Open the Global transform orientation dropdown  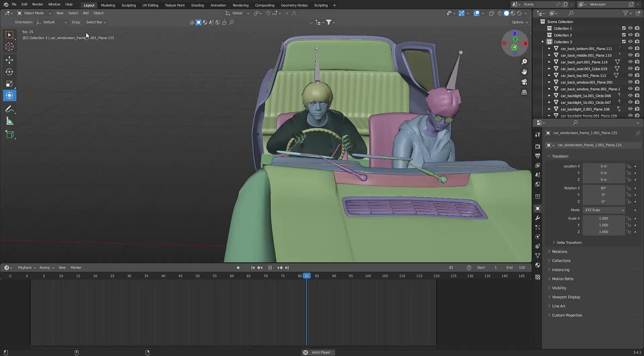pos(237,13)
